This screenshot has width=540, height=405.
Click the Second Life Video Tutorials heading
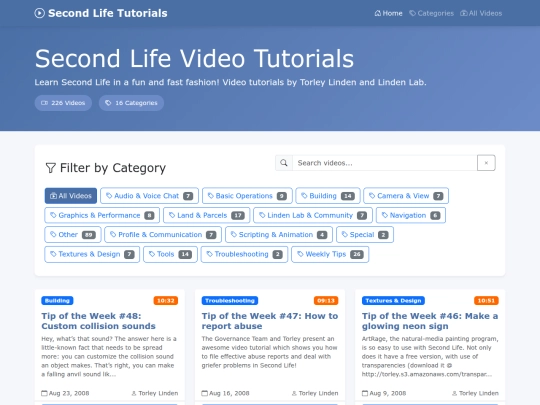coord(195,59)
